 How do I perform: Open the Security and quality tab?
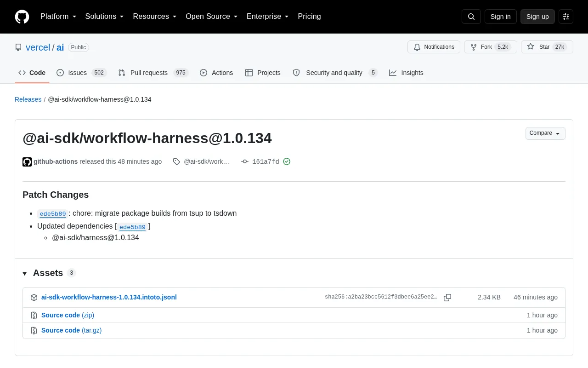335,73
